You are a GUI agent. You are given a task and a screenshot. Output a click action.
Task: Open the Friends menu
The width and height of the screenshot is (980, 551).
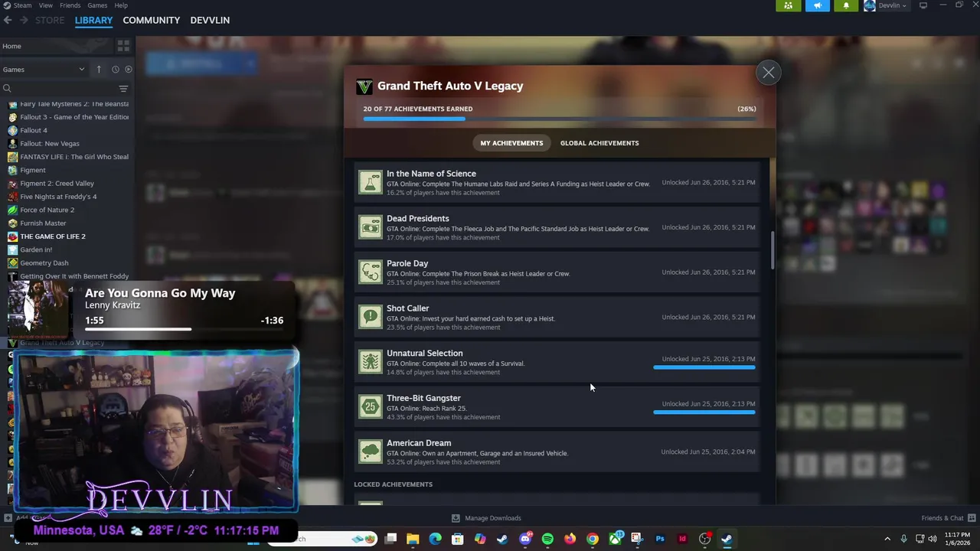tap(70, 5)
